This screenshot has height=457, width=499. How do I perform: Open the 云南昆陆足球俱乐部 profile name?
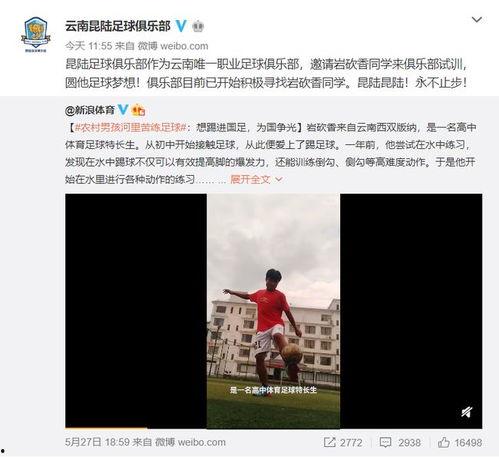tap(118, 26)
